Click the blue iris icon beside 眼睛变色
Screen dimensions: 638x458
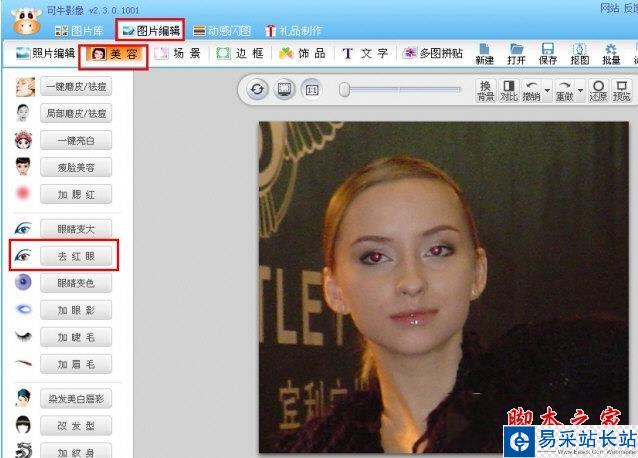(x=23, y=282)
